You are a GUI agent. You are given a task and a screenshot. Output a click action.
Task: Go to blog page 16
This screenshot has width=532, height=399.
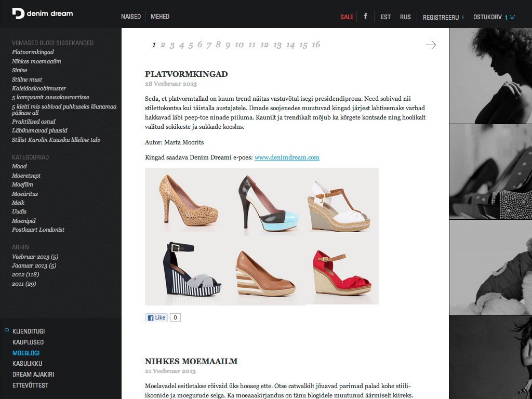316,45
